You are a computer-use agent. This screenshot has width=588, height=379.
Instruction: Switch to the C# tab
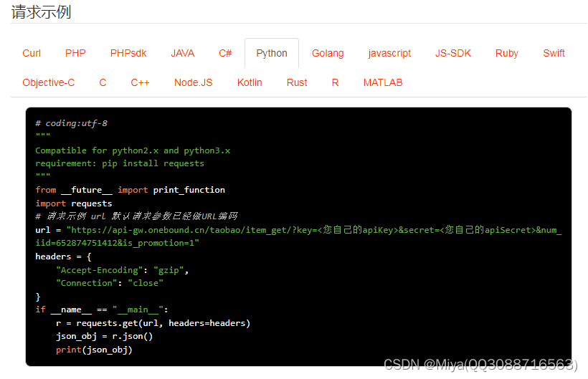[x=225, y=53]
